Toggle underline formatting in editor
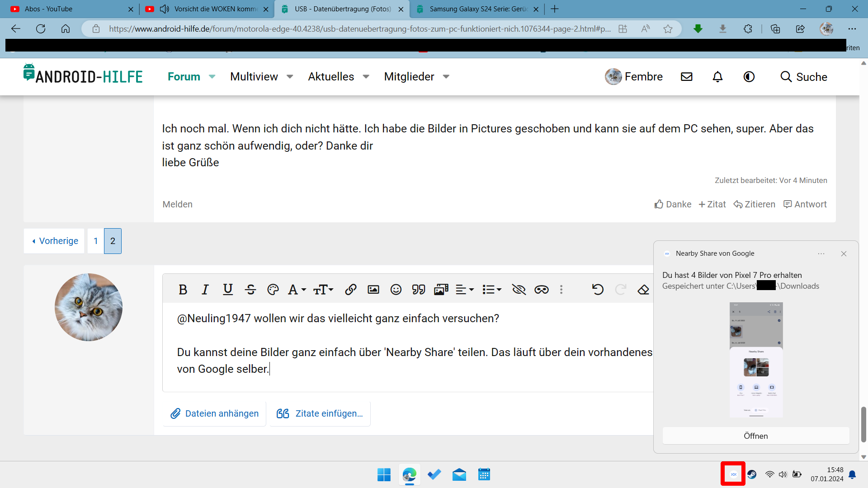 228,290
